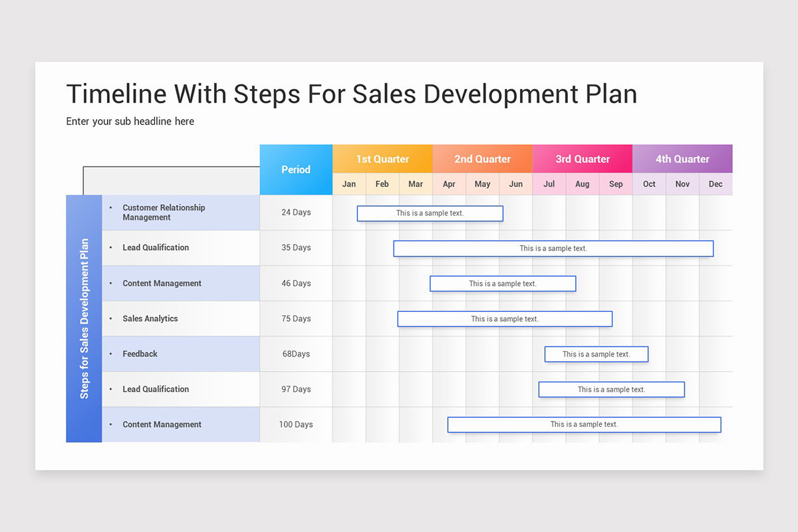Click the 100 Days period value
The image size is (798, 532).
pos(295,424)
